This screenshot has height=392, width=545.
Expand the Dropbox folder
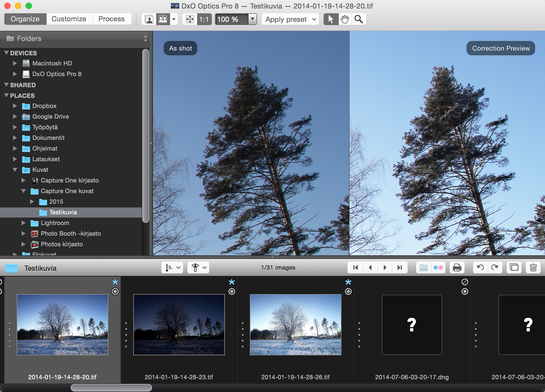point(15,106)
